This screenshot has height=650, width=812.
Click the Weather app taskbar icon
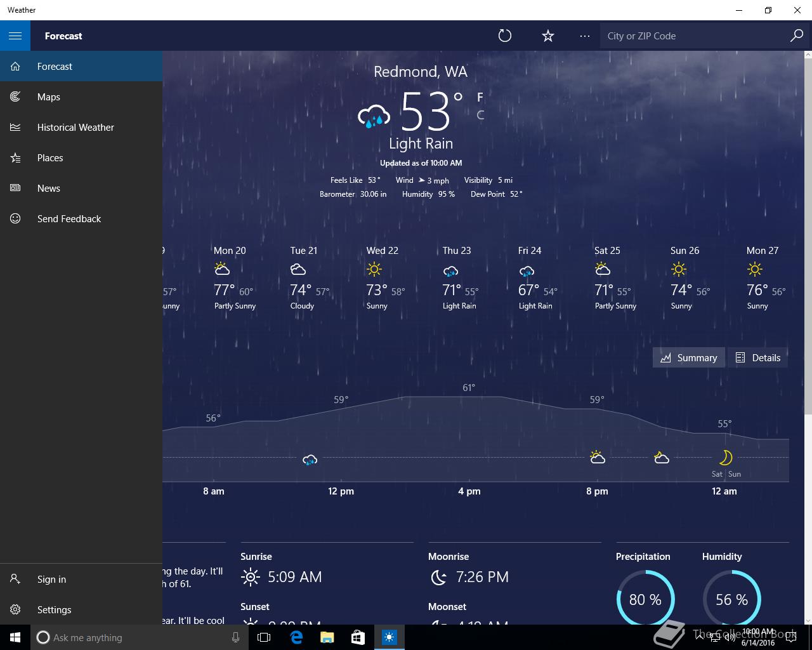click(389, 637)
